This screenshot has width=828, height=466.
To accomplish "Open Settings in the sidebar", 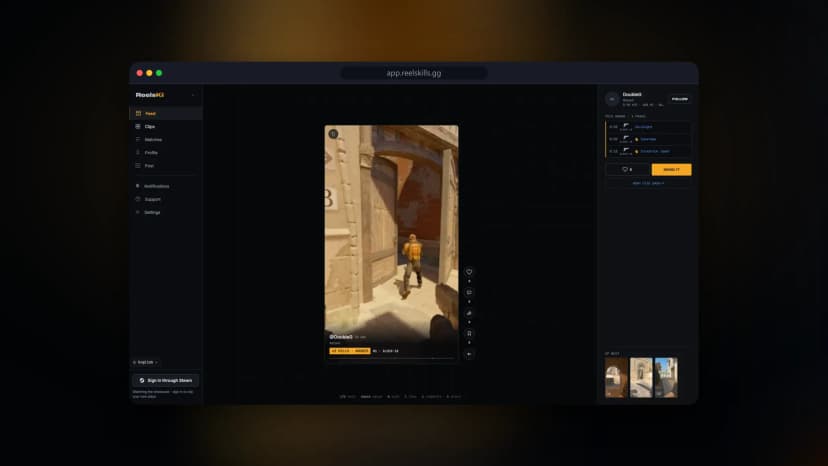I will coord(166,212).
